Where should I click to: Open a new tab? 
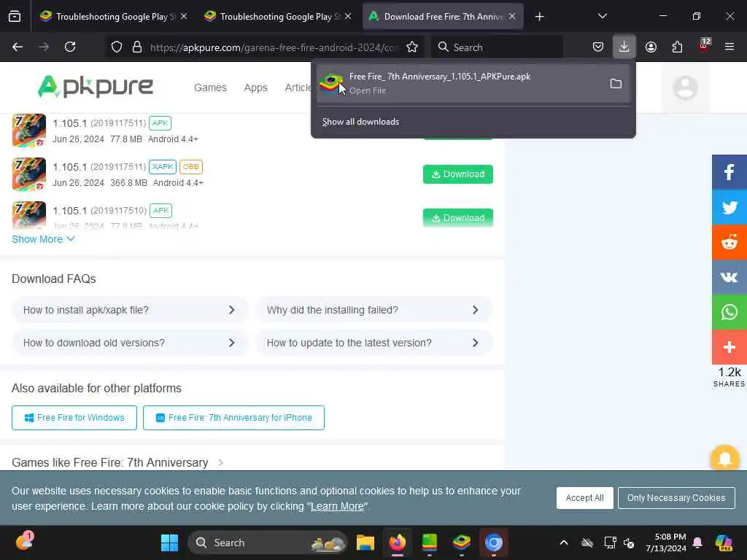click(539, 17)
